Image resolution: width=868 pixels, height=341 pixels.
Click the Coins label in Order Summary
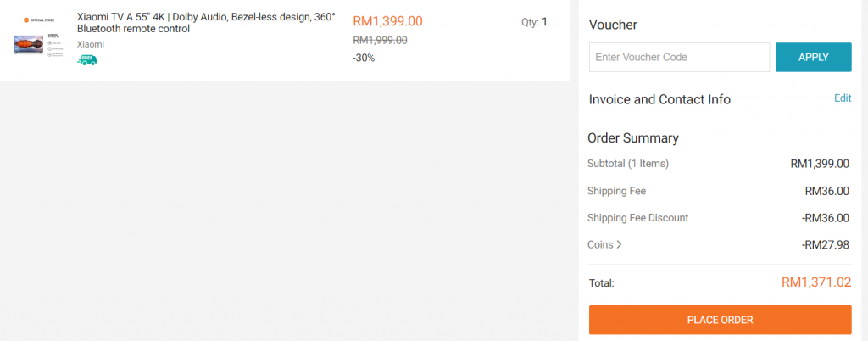599,245
